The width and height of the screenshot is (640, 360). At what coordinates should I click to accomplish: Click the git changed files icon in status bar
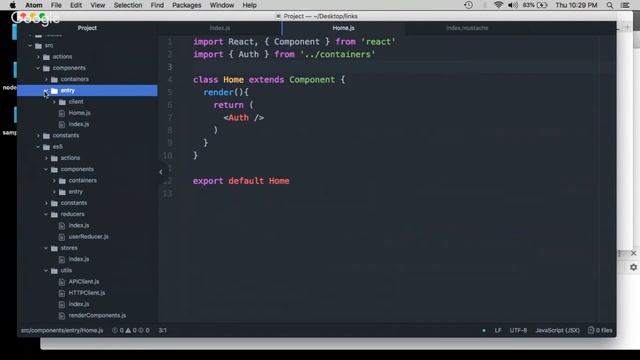pyautogui.click(x=591, y=330)
